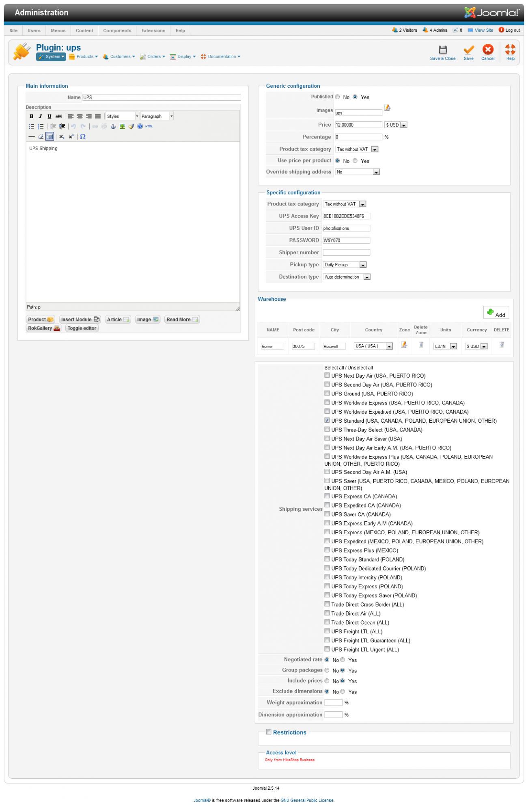This screenshot has width=528, height=812.
Task: Tick UPS Freight LTL Urgent (ALL)
Action: [x=327, y=649]
